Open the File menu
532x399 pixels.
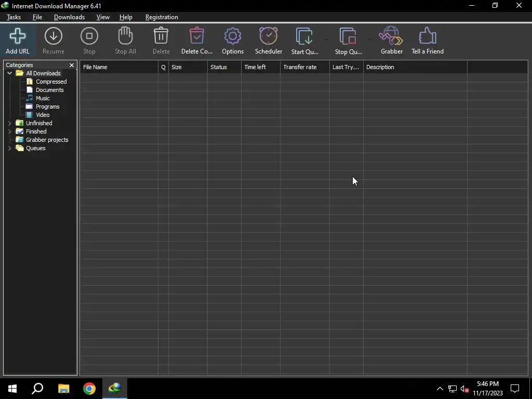(37, 17)
